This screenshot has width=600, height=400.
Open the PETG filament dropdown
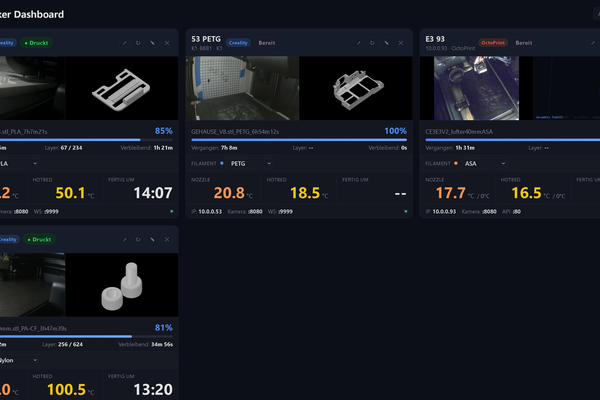pyautogui.click(x=251, y=163)
